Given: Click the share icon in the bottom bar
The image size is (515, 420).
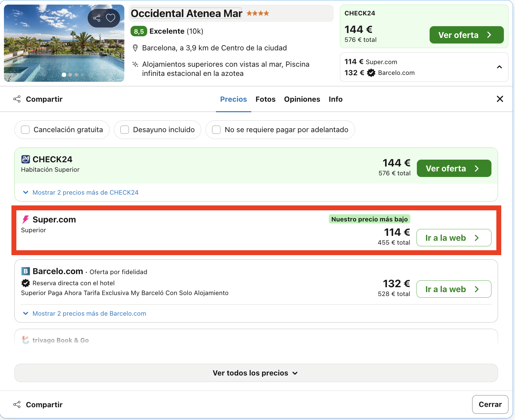Looking at the screenshot, I should [x=17, y=405].
